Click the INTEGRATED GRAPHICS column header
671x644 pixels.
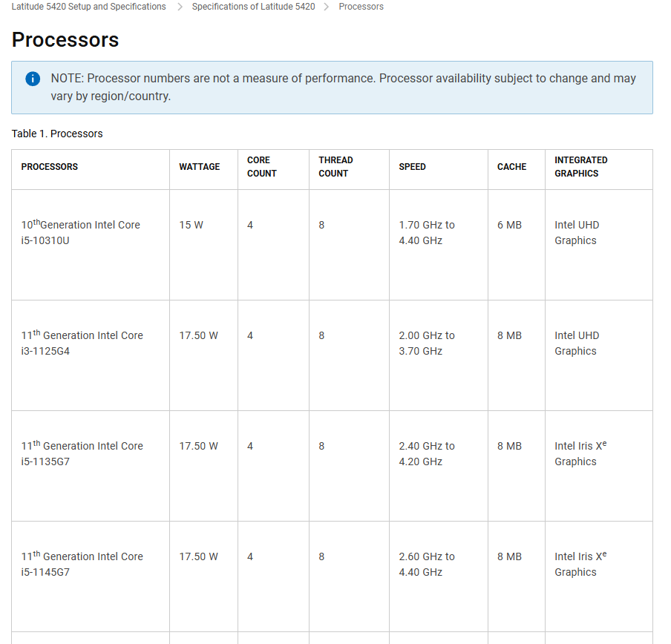[x=580, y=167]
